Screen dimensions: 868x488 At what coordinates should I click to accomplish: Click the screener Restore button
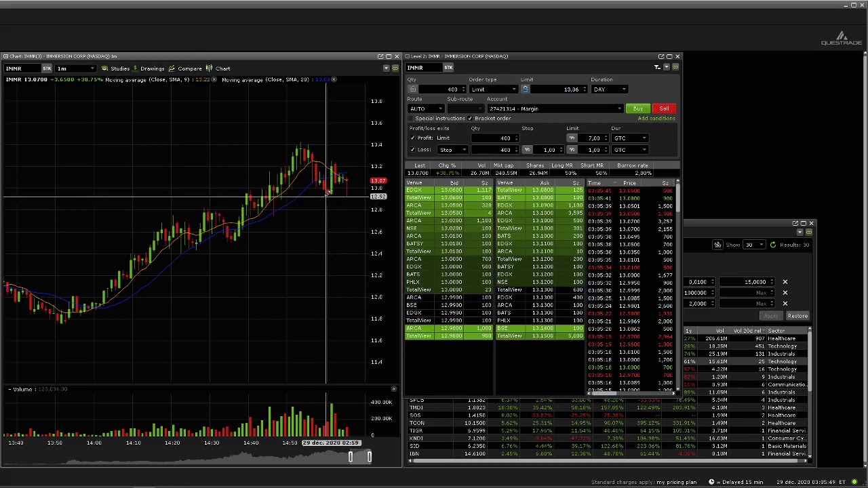(797, 317)
